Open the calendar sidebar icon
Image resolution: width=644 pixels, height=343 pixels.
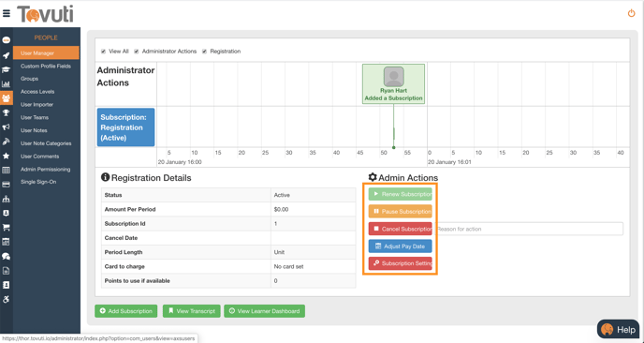click(x=7, y=242)
